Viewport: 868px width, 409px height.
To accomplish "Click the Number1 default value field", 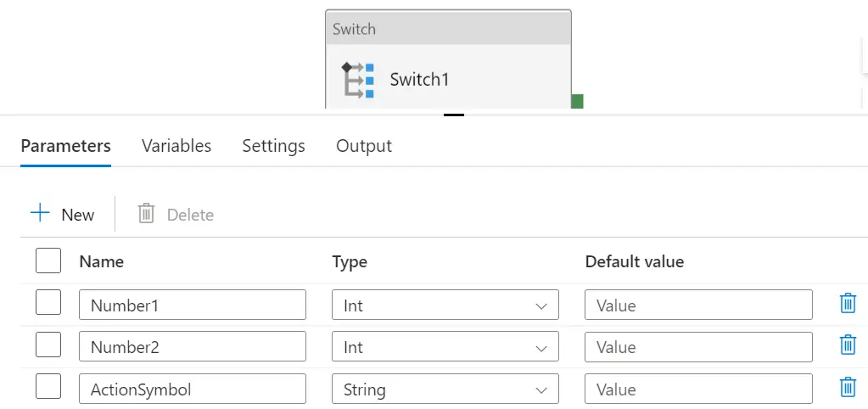I will [698, 305].
